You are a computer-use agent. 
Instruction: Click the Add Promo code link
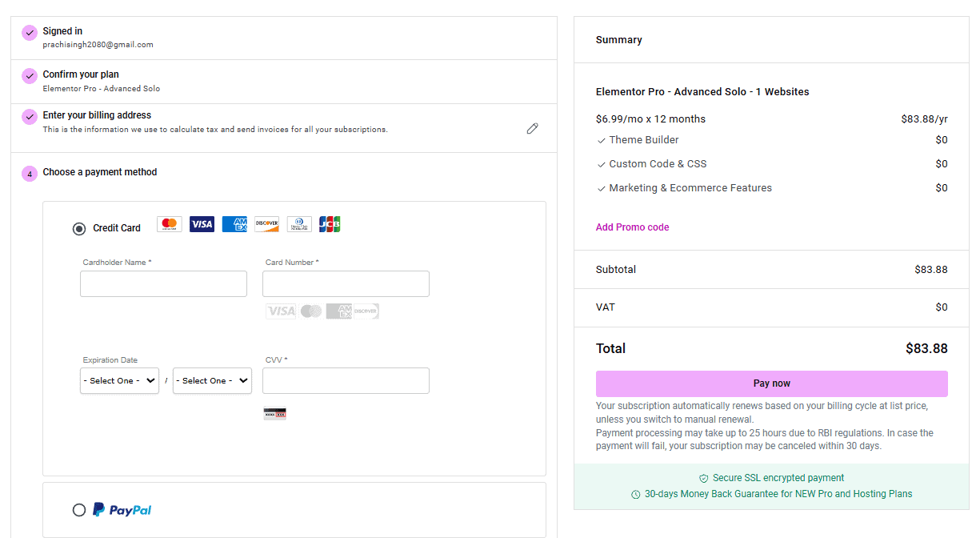[632, 227]
